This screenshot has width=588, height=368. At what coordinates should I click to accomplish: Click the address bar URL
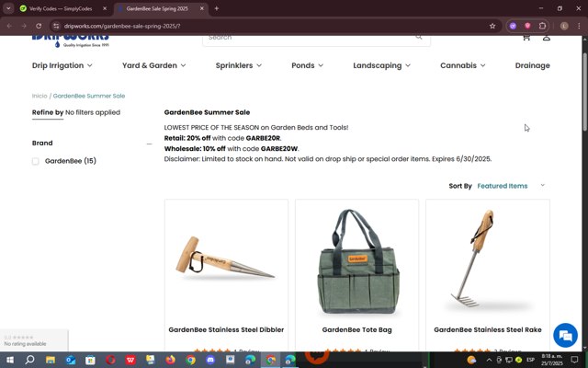[x=122, y=26]
